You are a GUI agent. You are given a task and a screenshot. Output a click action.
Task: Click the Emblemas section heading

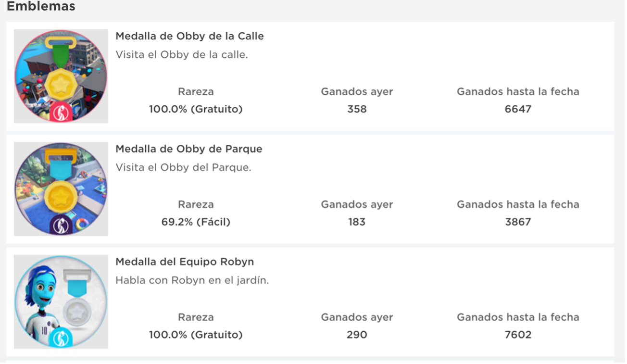point(41,7)
